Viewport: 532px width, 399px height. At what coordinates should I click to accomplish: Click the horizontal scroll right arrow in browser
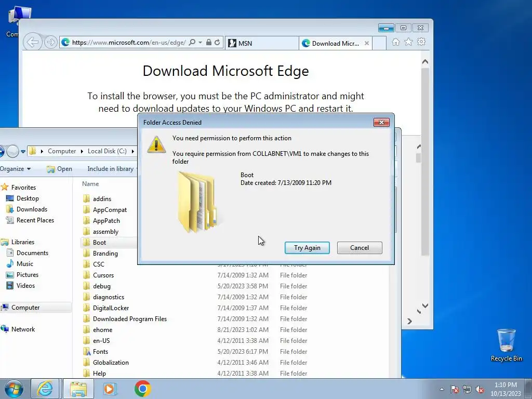(x=409, y=321)
